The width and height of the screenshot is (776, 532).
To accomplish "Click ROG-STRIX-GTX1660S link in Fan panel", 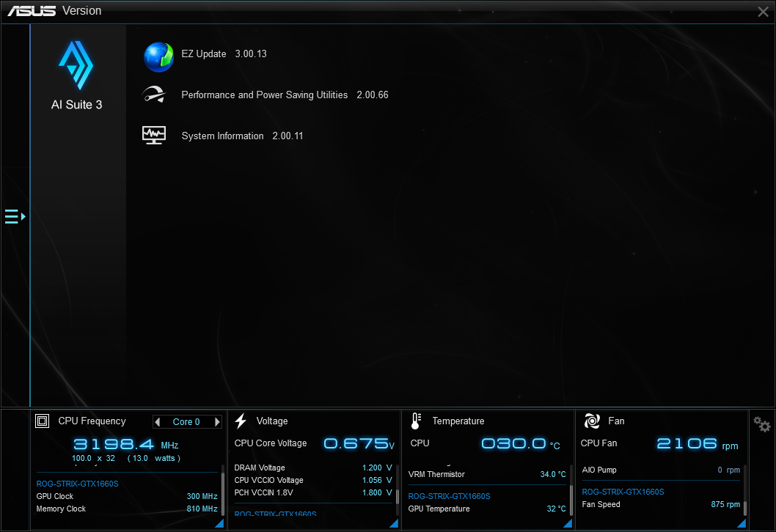I will pos(623,492).
